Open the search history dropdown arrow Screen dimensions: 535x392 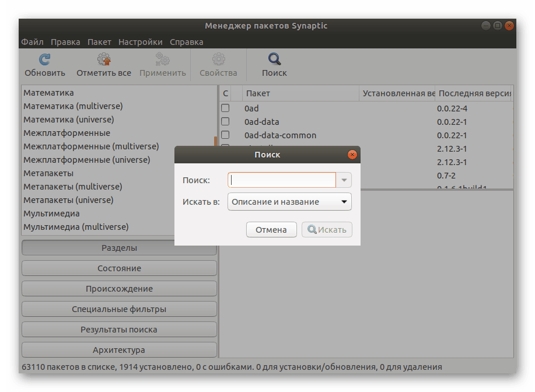(344, 180)
